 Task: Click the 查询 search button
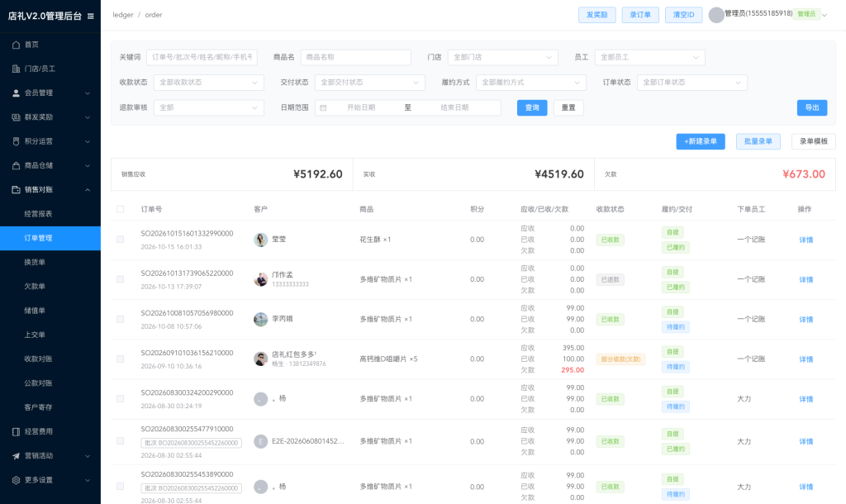pyautogui.click(x=532, y=108)
